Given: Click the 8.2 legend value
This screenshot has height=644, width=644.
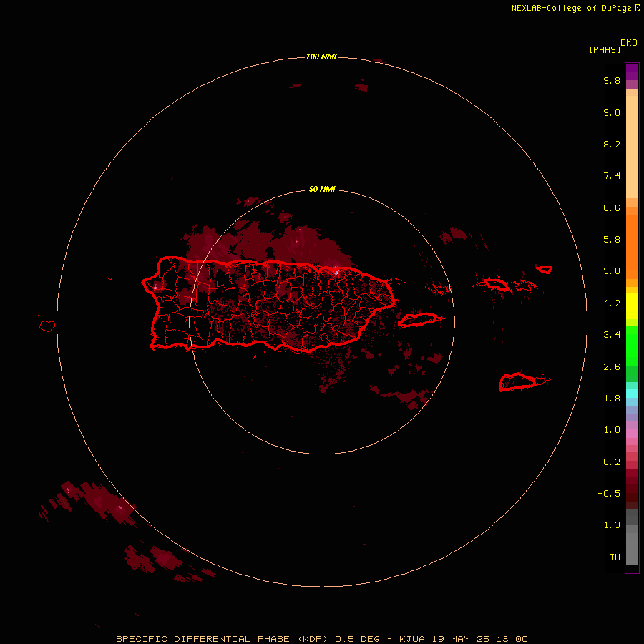Looking at the screenshot, I should click(612, 144).
